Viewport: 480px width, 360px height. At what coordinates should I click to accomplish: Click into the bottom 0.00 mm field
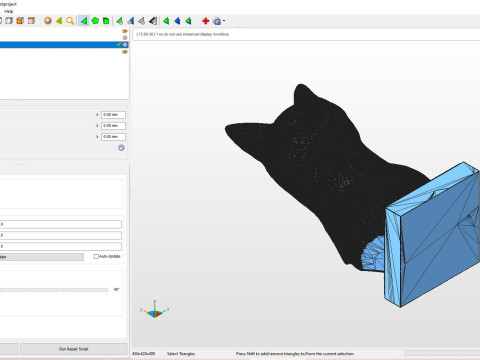113,137
